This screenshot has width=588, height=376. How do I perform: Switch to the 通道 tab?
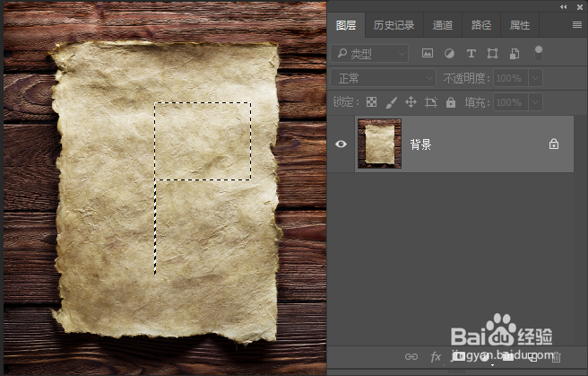pos(443,25)
